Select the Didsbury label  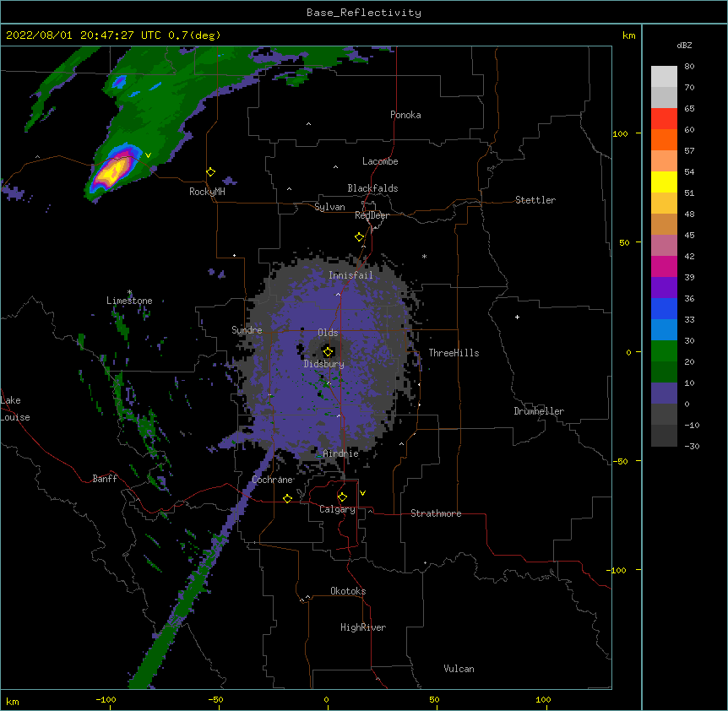(x=324, y=364)
